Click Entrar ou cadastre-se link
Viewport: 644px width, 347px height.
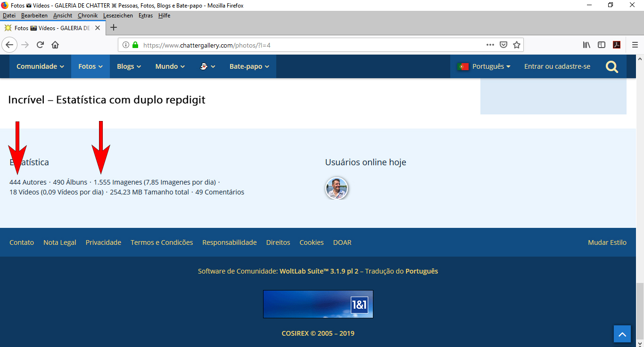pos(557,66)
